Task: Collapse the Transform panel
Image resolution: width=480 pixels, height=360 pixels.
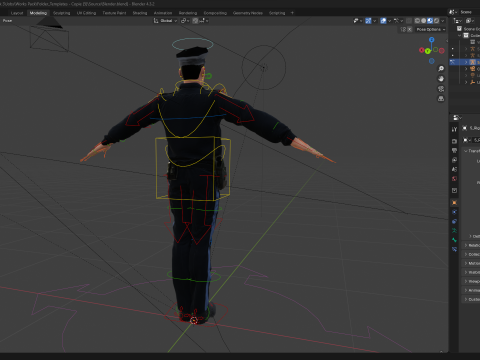Action: pyautogui.click(x=471, y=151)
